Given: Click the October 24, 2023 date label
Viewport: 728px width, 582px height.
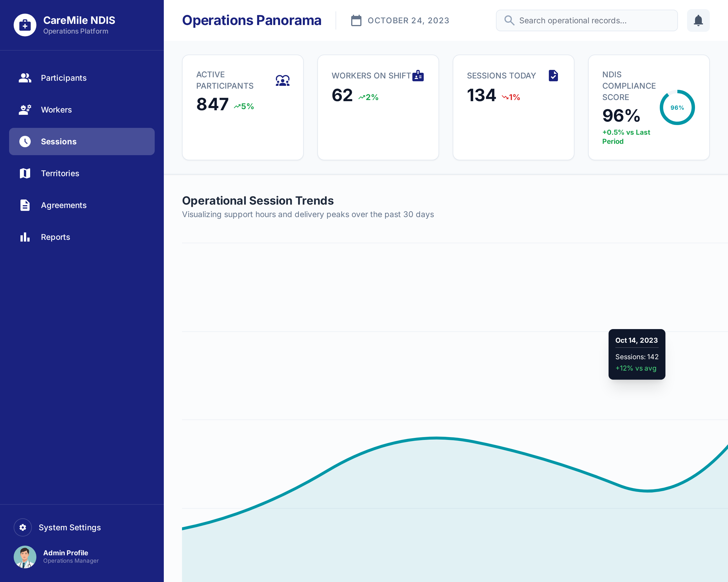Looking at the screenshot, I should [408, 20].
